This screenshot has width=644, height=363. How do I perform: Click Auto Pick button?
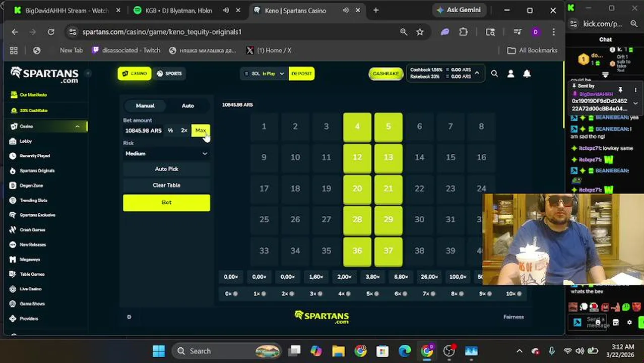pos(166,169)
